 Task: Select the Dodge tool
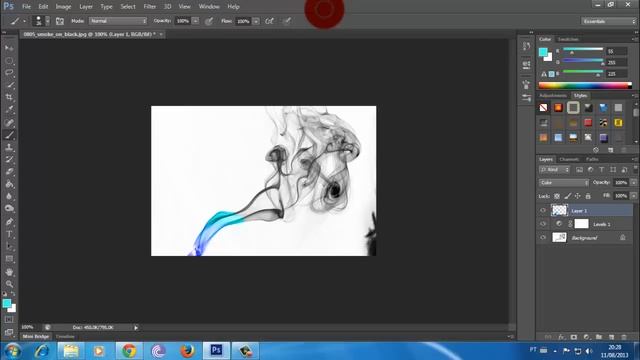9,209
